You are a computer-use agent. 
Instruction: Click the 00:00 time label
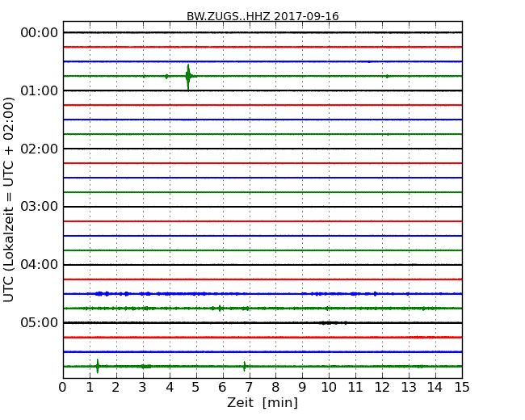[40, 33]
